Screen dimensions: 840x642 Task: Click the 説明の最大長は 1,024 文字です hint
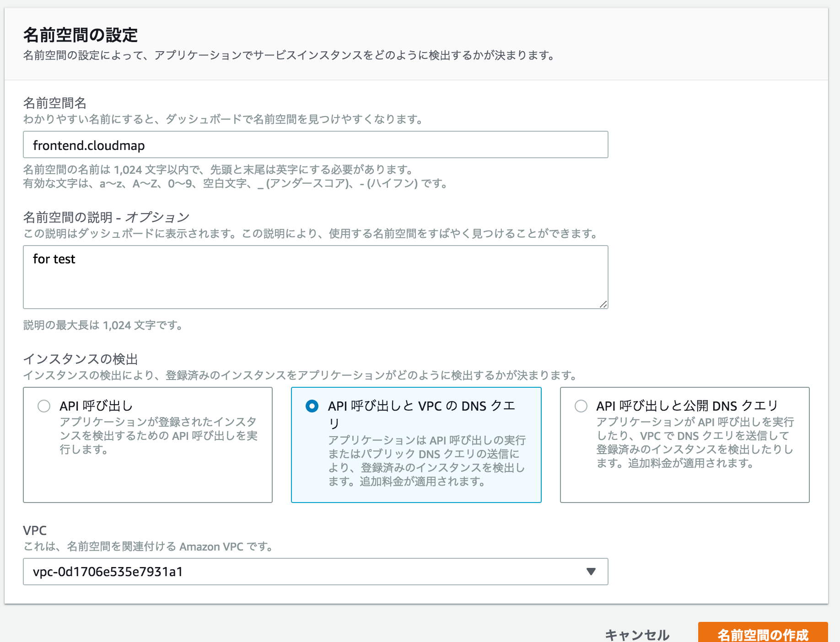[103, 325]
